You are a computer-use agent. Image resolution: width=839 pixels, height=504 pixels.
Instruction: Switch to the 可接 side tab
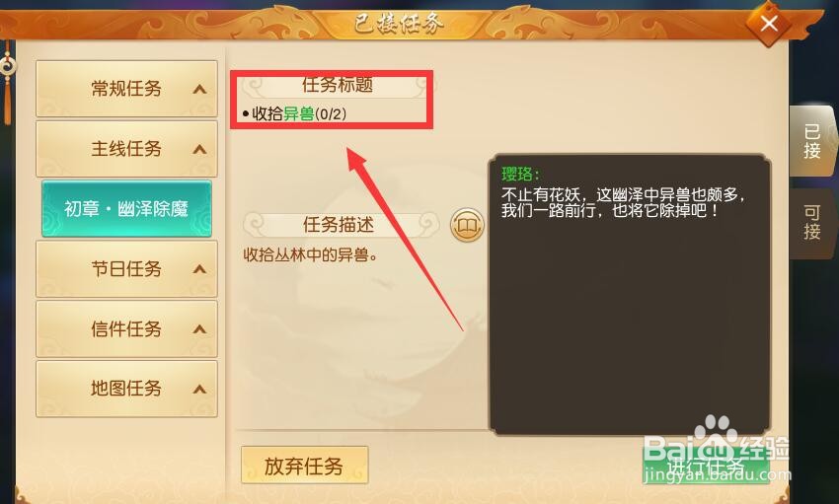coord(811,223)
